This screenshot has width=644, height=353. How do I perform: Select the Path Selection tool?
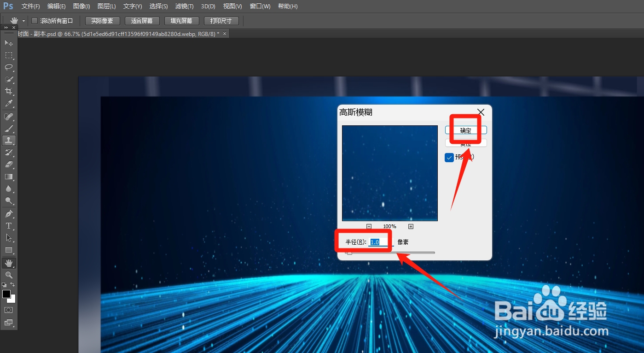point(9,238)
